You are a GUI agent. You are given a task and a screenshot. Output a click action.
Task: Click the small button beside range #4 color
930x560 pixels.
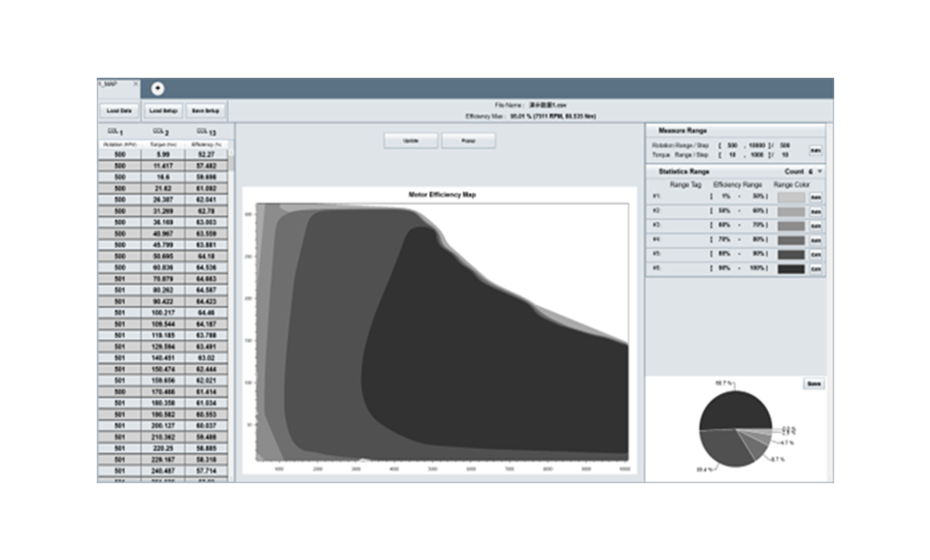815,241
